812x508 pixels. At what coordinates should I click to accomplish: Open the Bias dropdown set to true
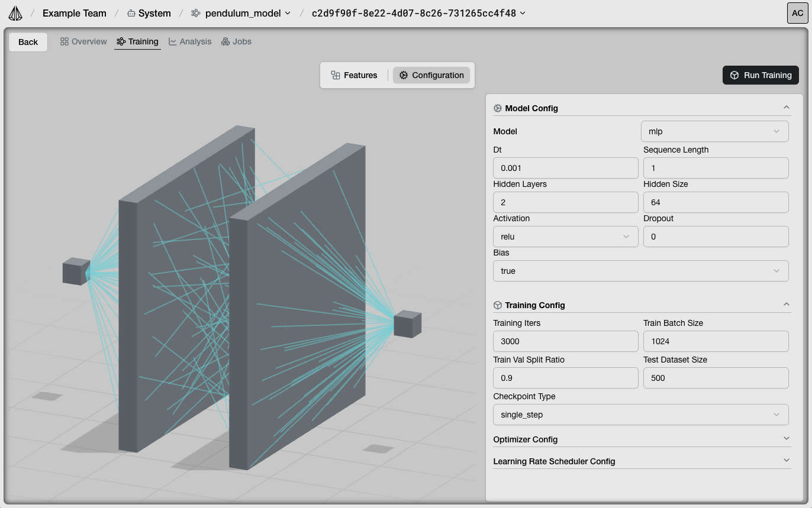(x=641, y=271)
